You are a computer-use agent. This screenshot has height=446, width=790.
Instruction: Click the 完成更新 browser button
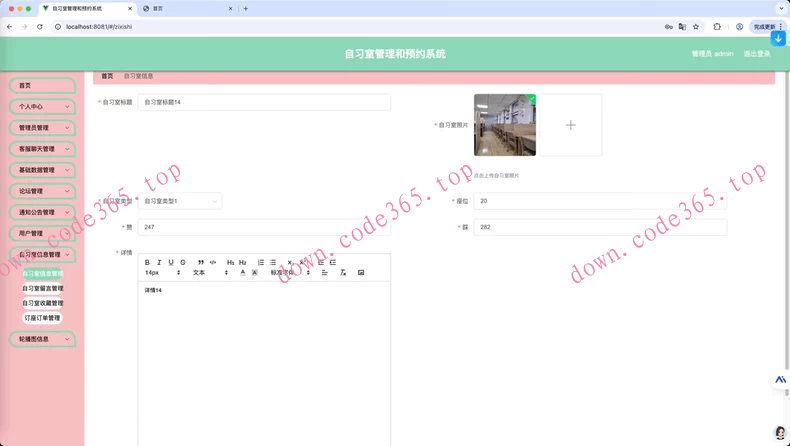768,27
